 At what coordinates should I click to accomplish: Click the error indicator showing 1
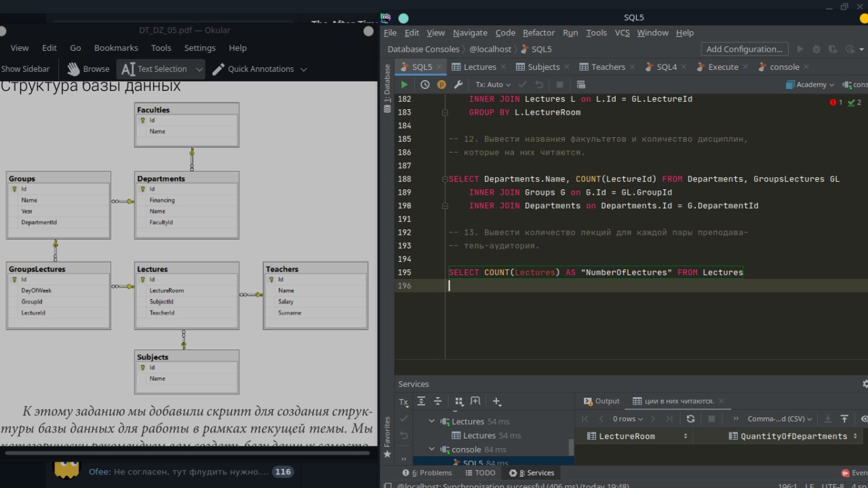click(835, 102)
